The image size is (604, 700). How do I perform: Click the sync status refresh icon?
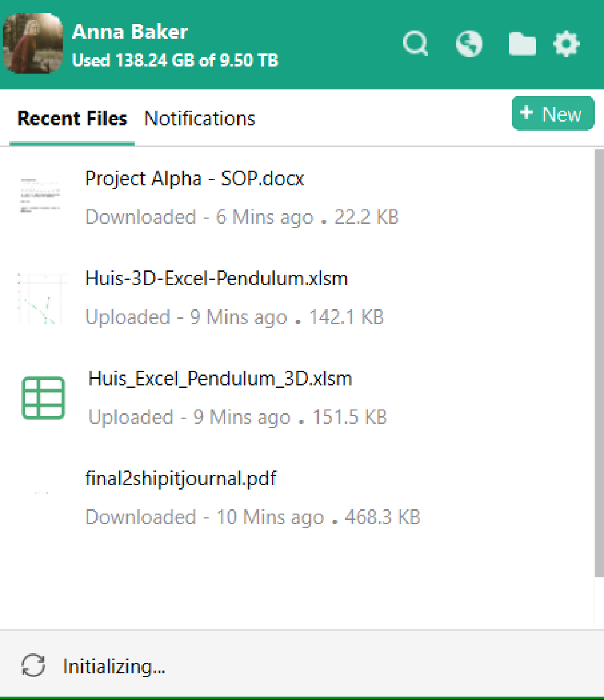tap(33, 666)
